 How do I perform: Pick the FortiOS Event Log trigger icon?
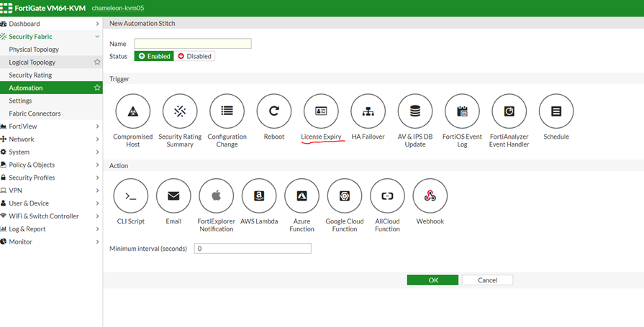coord(462,111)
